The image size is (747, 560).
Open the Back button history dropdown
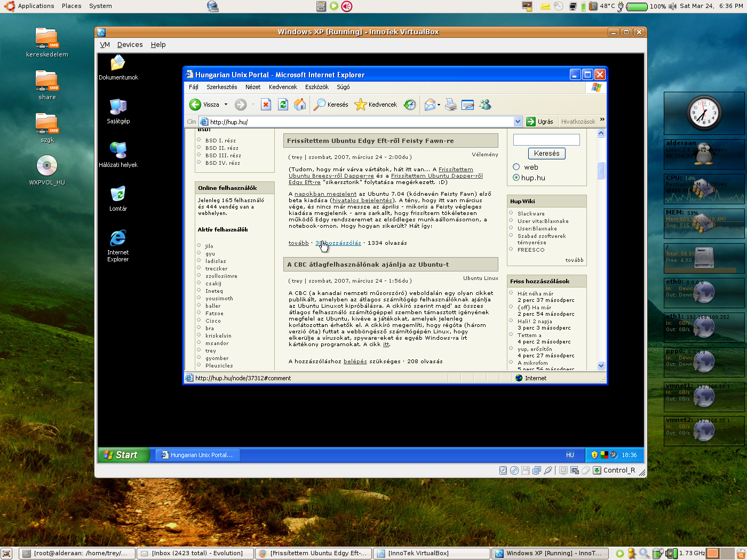coord(226,105)
